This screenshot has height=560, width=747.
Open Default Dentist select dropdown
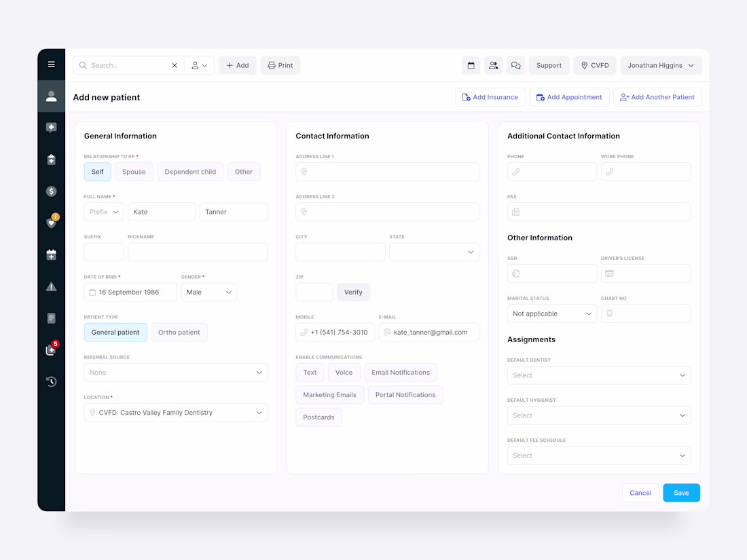pyautogui.click(x=599, y=375)
